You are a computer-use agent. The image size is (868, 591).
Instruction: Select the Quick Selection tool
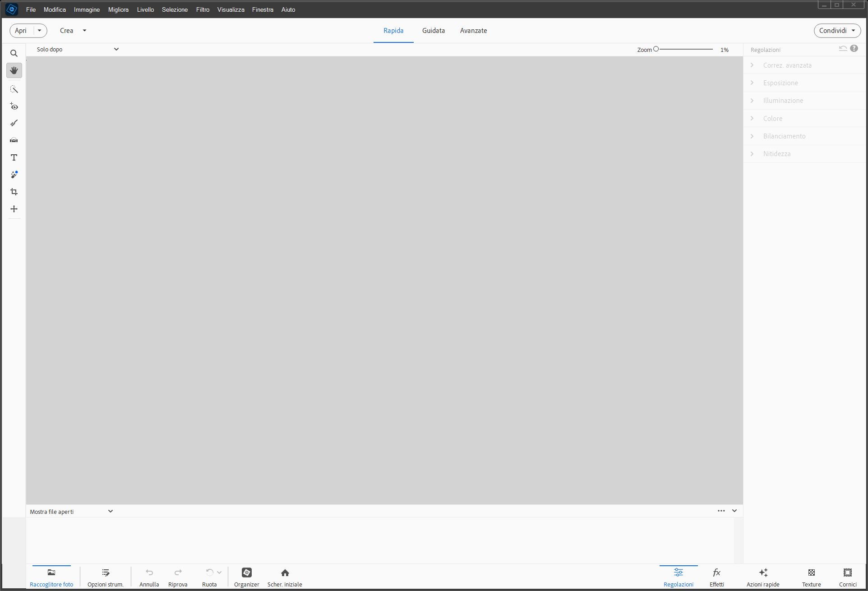[x=14, y=89]
